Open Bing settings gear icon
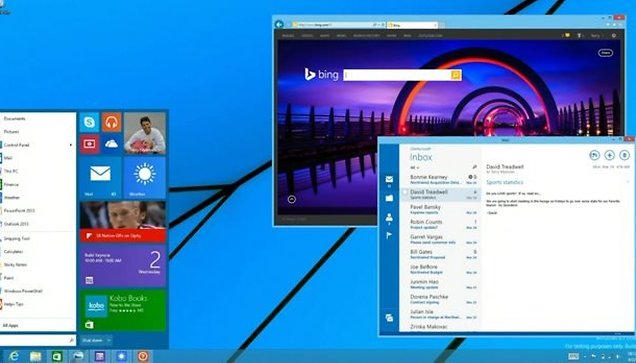Screen dimensions: 636x363 coord(614,36)
